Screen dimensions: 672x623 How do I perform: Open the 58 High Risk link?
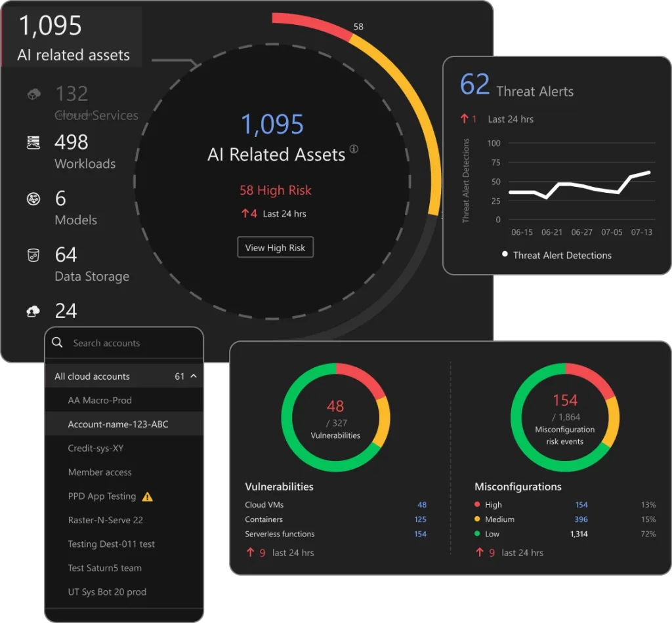275,190
